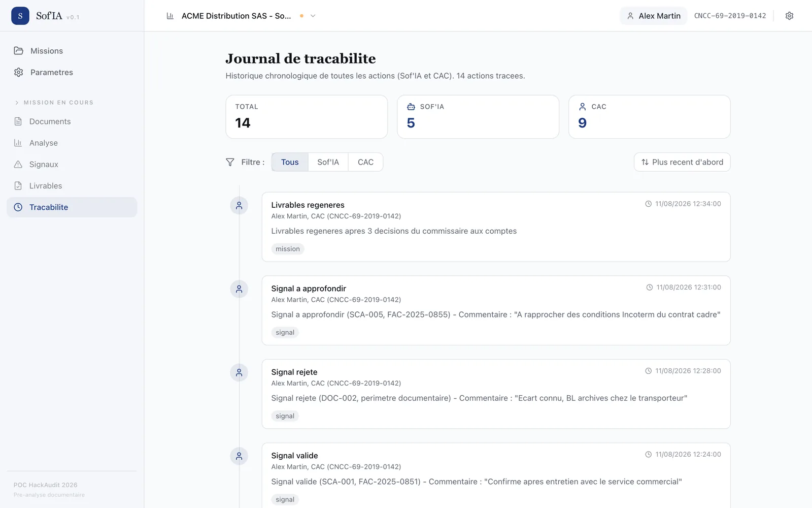Navigate to Documents section
Viewport: 812px width, 508px height.
tap(72, 121)
